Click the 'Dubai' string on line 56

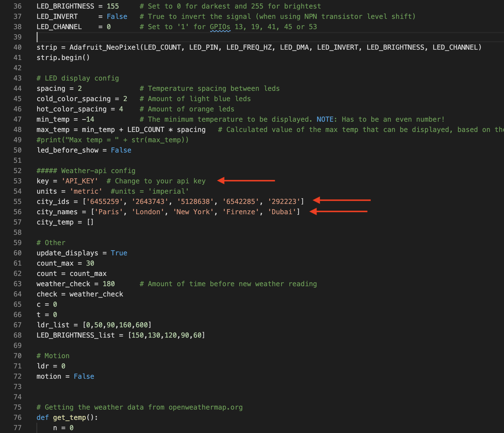pyautogui.click(x=282, y=212)
